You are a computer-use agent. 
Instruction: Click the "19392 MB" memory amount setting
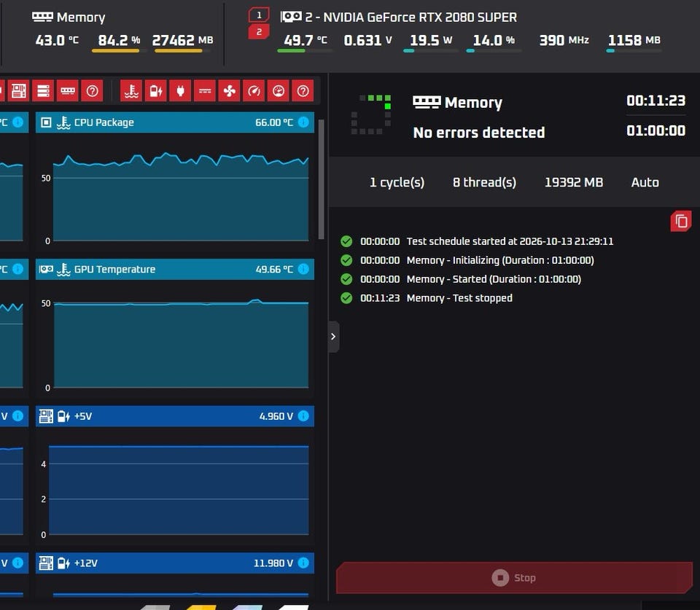(x=574, y=182)
